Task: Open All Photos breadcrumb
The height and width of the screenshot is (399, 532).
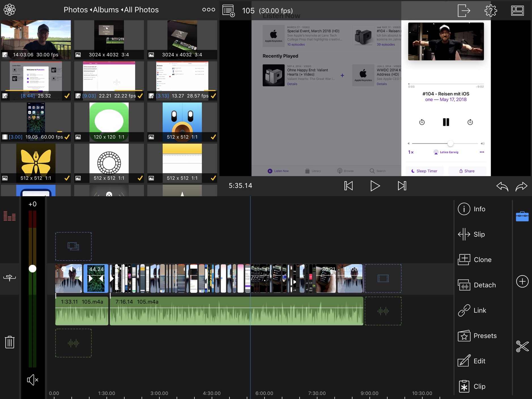Action: click(141, 10)
